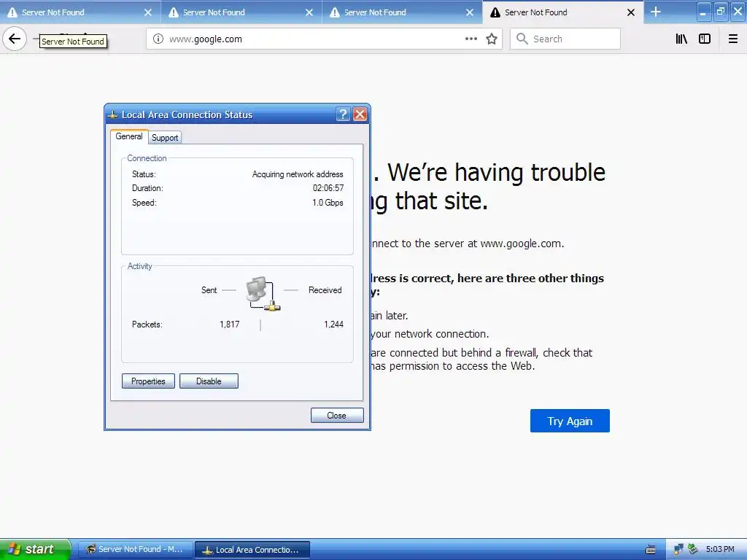Screen dimensions: 747x560
Task: Click the sent packets value 1,817
Action: [x=230, y=324]
